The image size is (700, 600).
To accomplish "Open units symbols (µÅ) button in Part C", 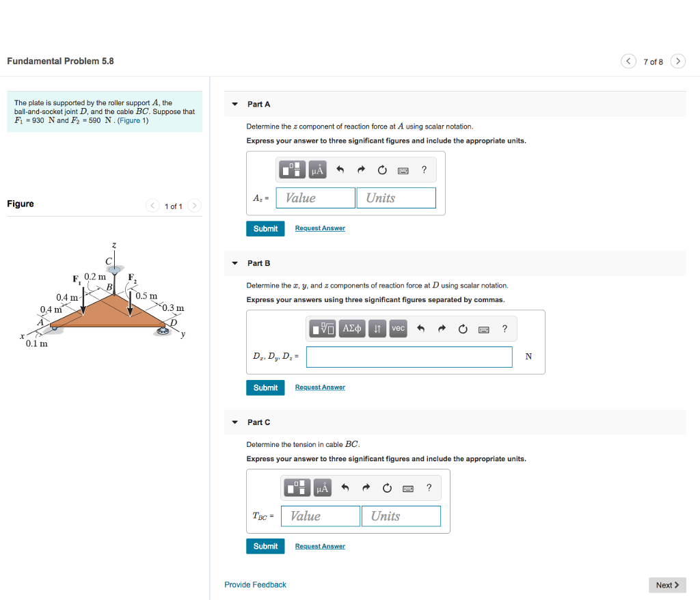I will (323, 487).
